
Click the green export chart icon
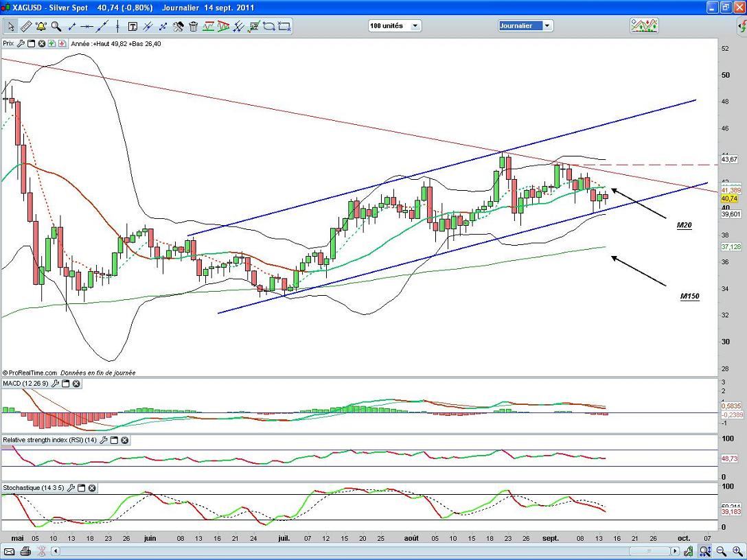click(x=689, y=552)
